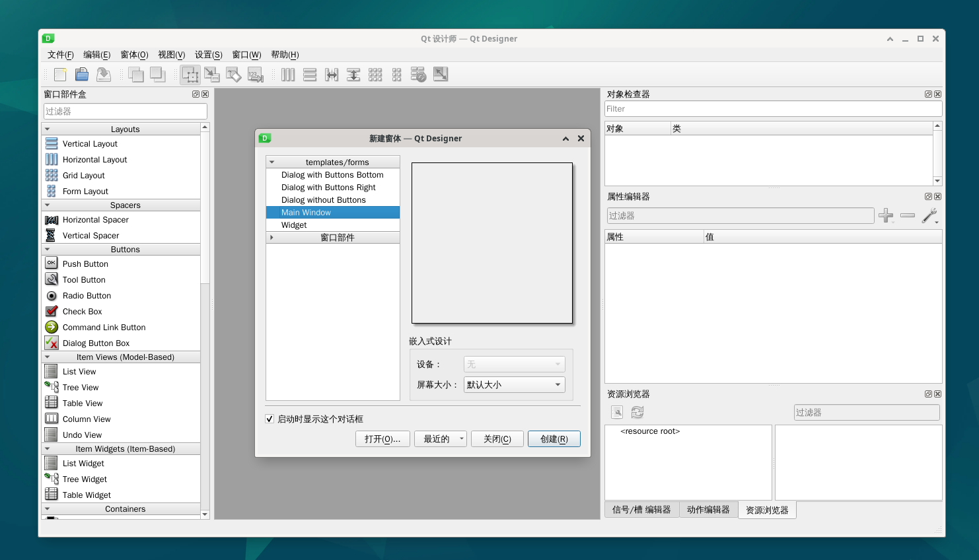Close the 资源浏览器 dock panel

pyautogui.click(x=937, y=394)
